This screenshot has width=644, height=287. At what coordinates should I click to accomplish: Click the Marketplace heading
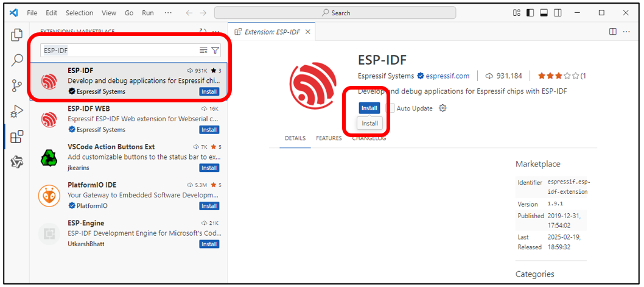coord(537,164)
